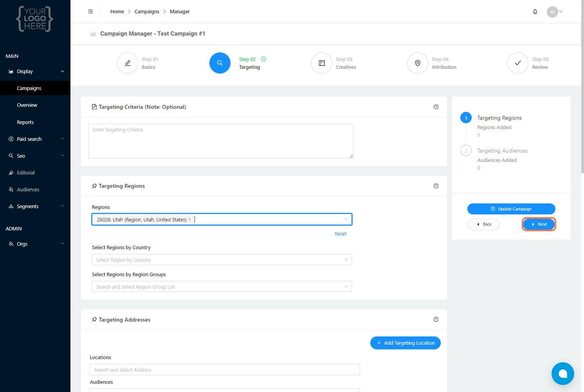Click the Audiences people icon
The width and height of the screenshot is (584, 392).
point(11,189)
